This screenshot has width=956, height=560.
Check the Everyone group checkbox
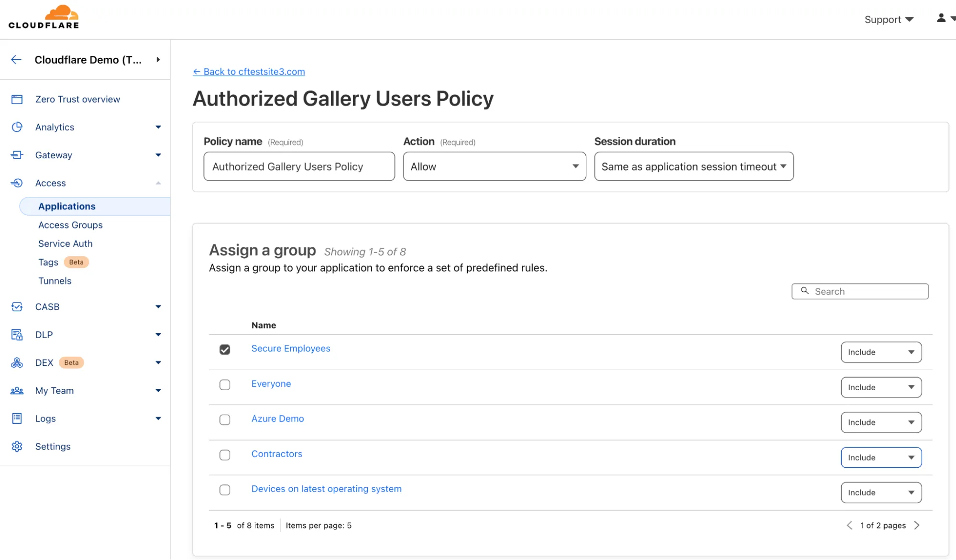(x=225, y=384)
